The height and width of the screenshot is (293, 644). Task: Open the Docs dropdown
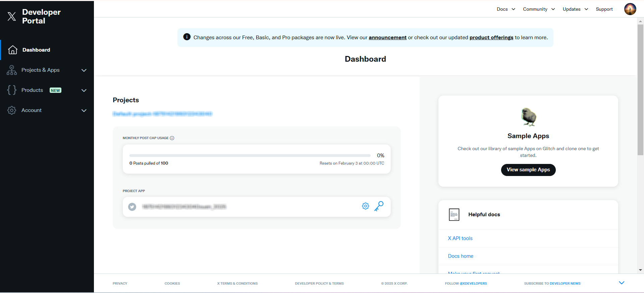coord(506,9)
